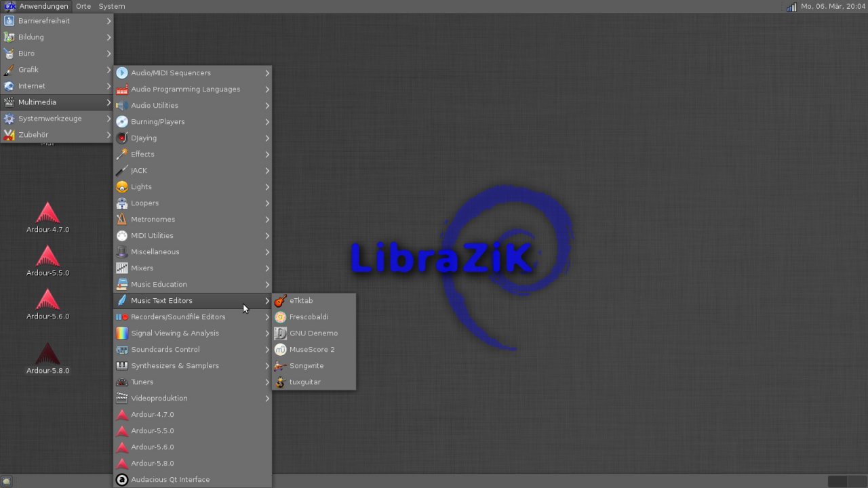Viewport: 868px width, 488px height.
Task: Click the Synthesizers & Samplers keyboard icon
Action: point(122,366)
